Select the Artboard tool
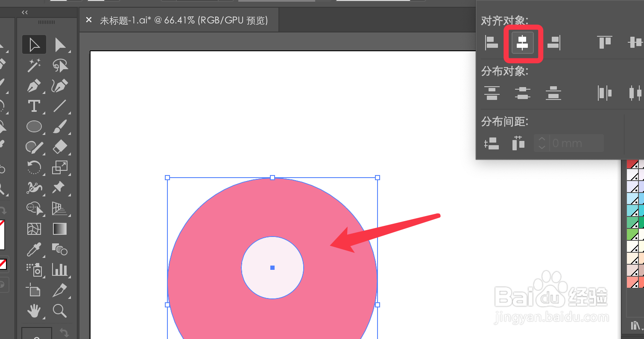The image size is (644, 339). pos(34,290)
